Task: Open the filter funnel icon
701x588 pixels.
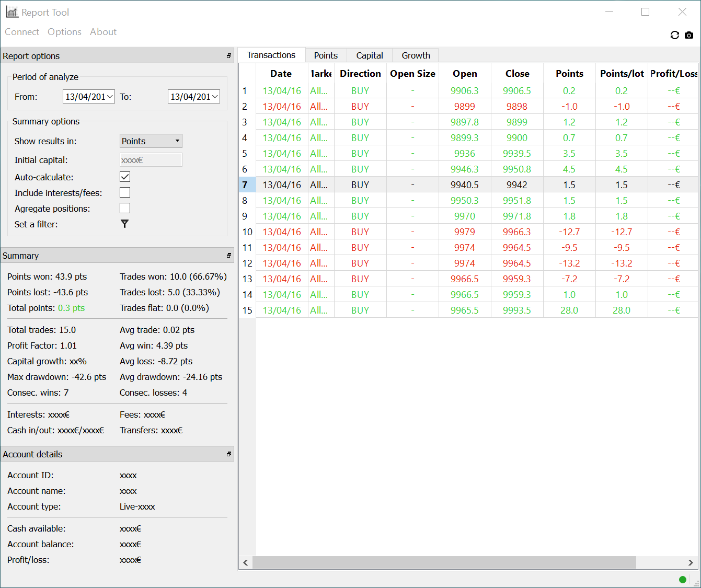Action: [124, 224]
